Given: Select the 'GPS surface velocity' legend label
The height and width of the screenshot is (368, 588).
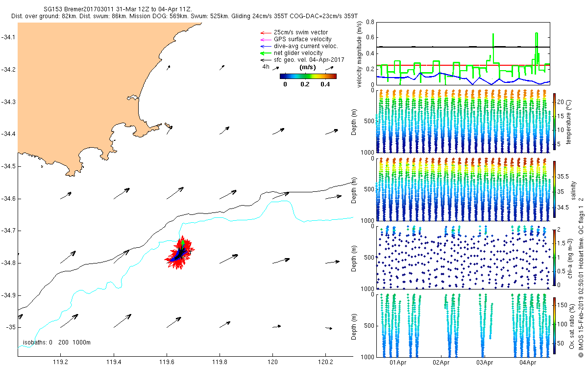Looking at the screenshot, I should click(x=302, y=39).
